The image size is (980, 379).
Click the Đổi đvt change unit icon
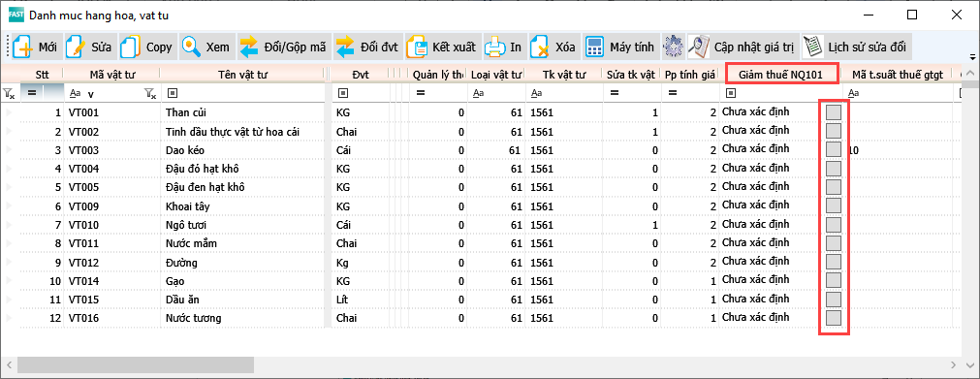pos(345,47)
